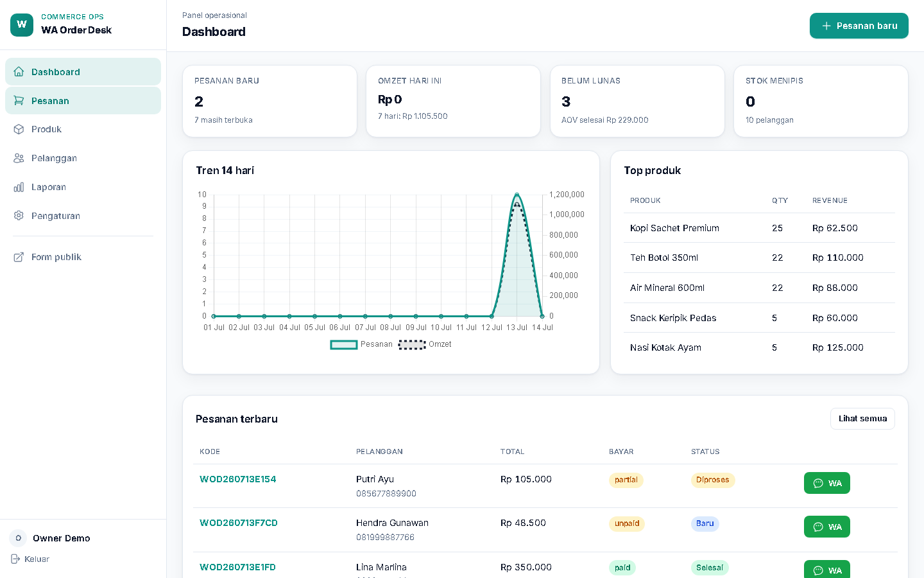Click the Rp 48.500 total cell
Screen dimensions: 924x578
point(523,523)
